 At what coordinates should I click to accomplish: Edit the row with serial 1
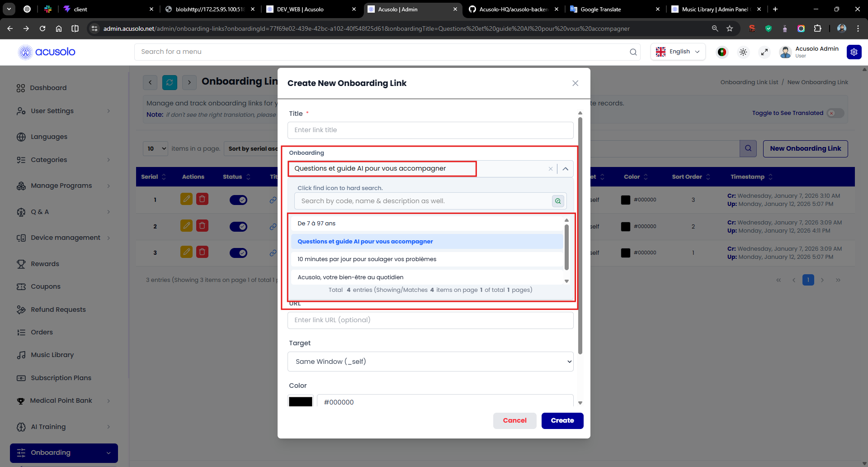(186, 199)
